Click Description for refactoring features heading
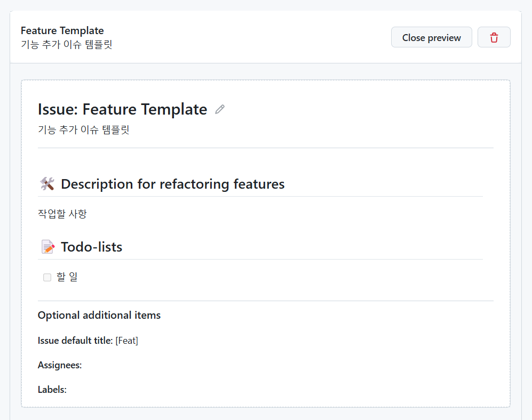This screenshot has height=420, width=532. tap(172, 184)
